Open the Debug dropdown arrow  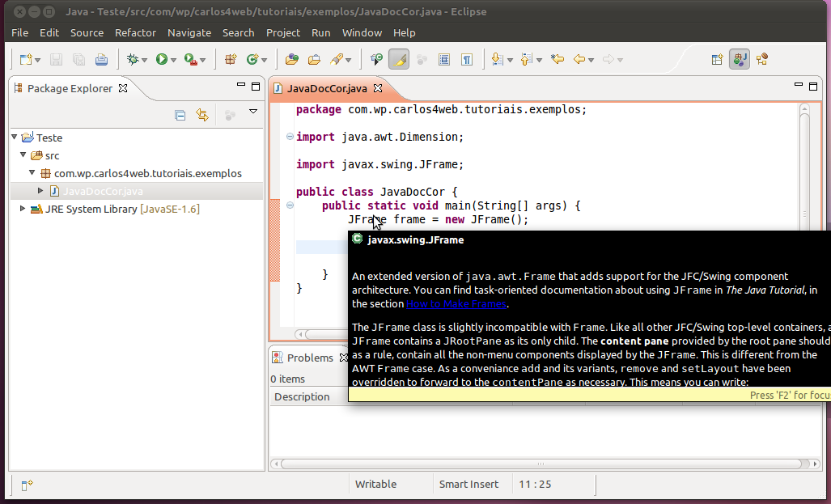[x=144, y=61]
